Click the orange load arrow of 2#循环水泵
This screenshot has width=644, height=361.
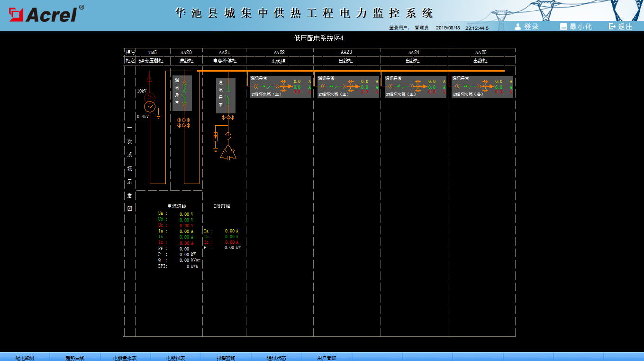point(357,87)
